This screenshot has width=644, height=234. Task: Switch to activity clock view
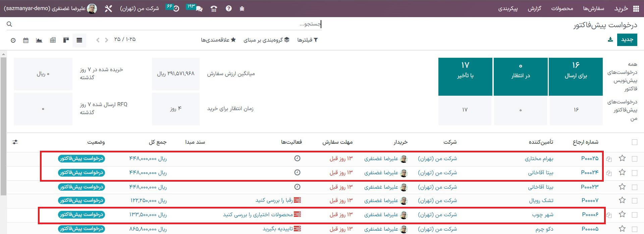(x=13, y=40)
